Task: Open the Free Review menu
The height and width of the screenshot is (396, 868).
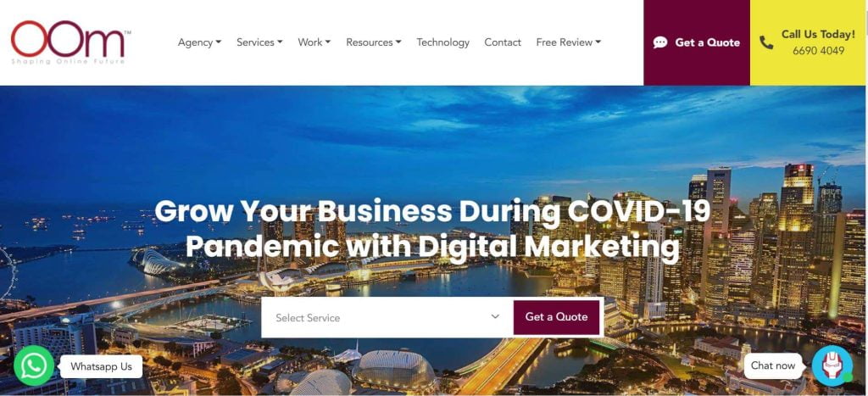Action: [x=569, y=42]
